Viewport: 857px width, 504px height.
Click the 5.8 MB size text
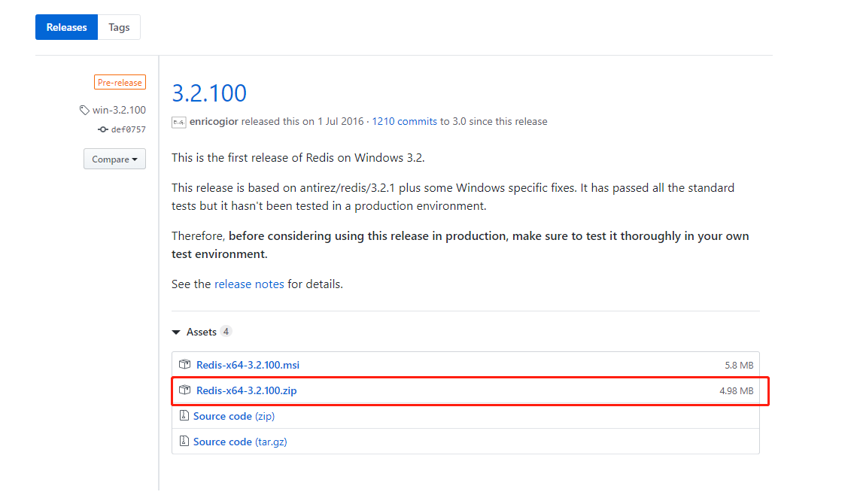[x=739, y=365]
